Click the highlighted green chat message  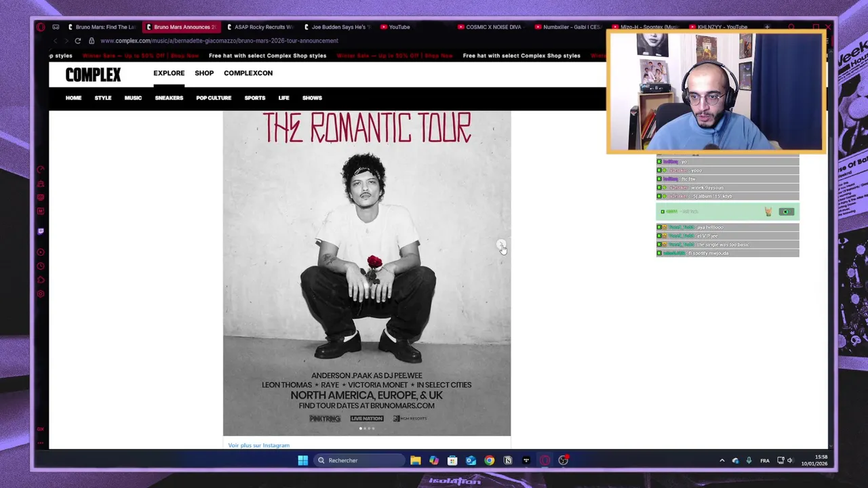[x=728, y=211]
